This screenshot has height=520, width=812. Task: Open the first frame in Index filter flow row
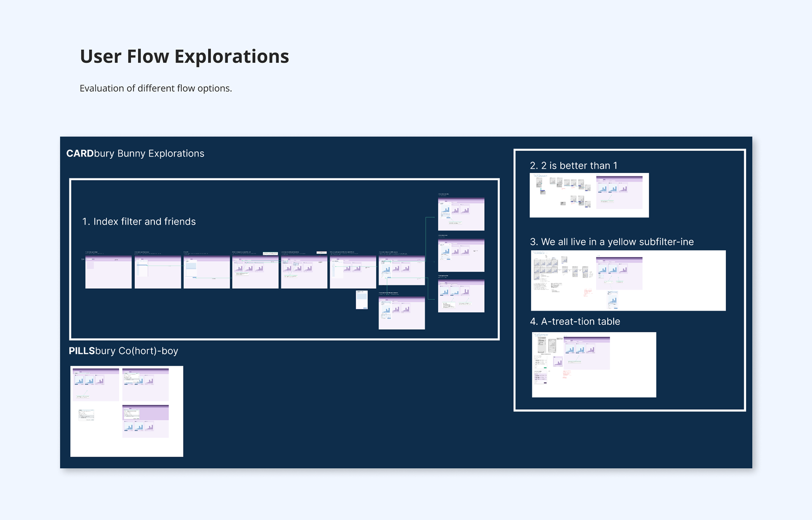coord(108,272)
